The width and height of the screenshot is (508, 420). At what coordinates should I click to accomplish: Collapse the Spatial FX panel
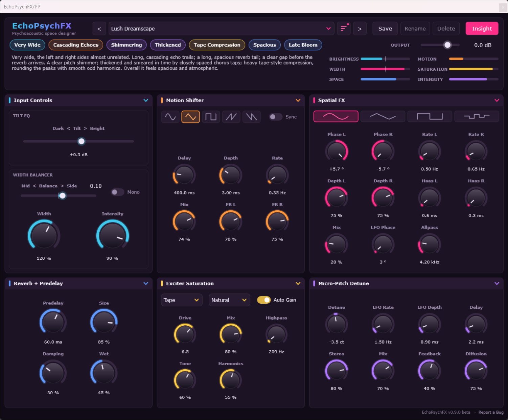497,100
